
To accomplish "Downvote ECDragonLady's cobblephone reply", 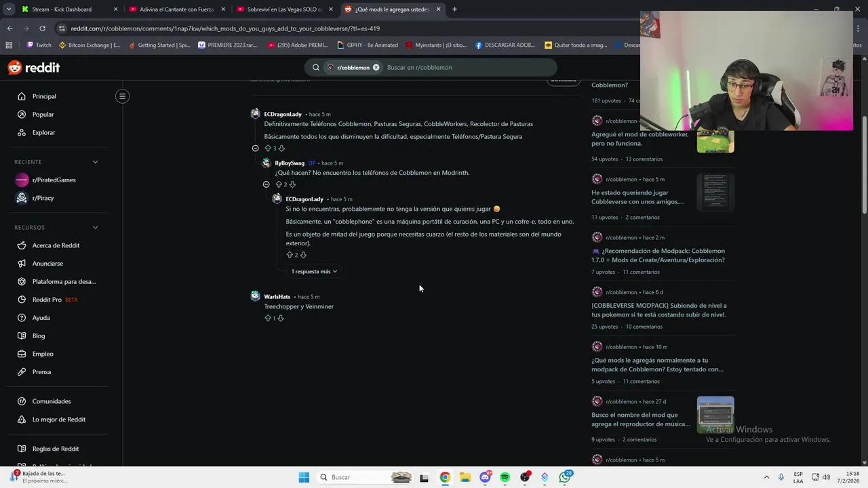I will tap(303, 255).
